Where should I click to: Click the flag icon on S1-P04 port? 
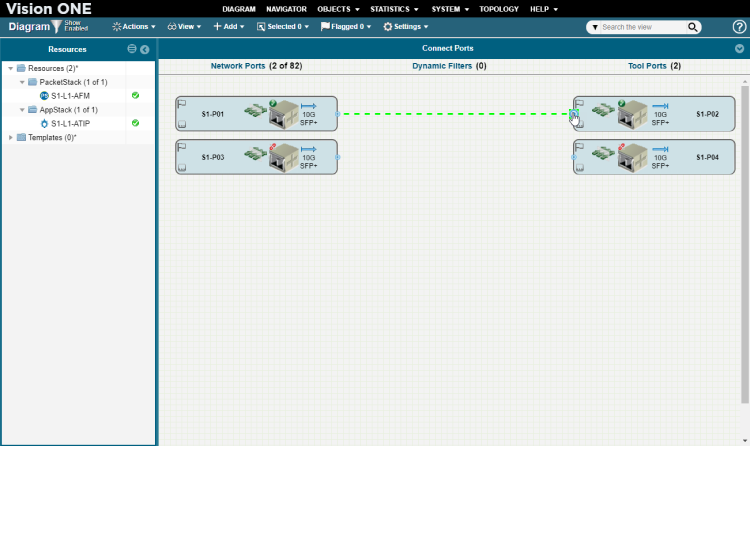(x=580, y=146)
